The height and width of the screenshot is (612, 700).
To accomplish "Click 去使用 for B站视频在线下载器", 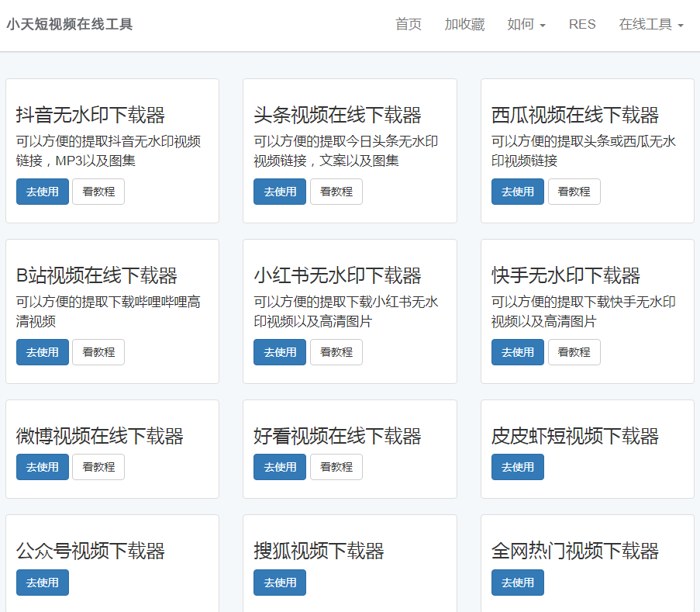I will [x=43, y=352].
